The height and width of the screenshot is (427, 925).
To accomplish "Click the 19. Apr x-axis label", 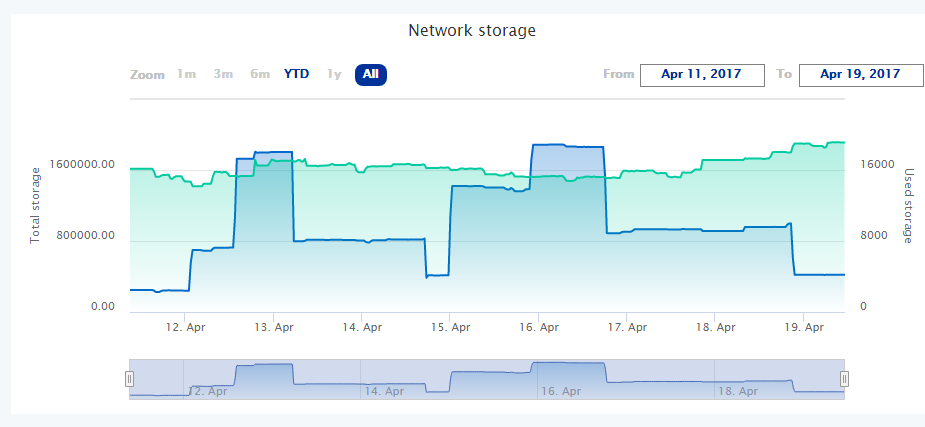I will (x=805, y=327).
